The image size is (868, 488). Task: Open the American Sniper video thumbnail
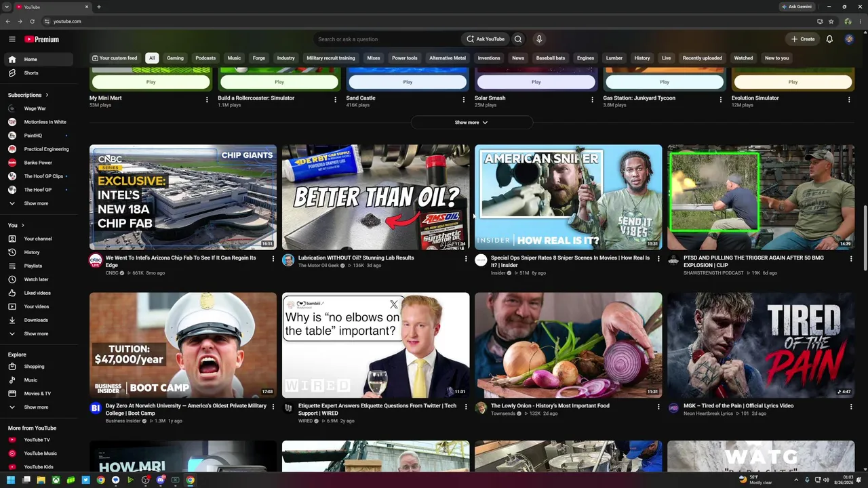[568, 197]
